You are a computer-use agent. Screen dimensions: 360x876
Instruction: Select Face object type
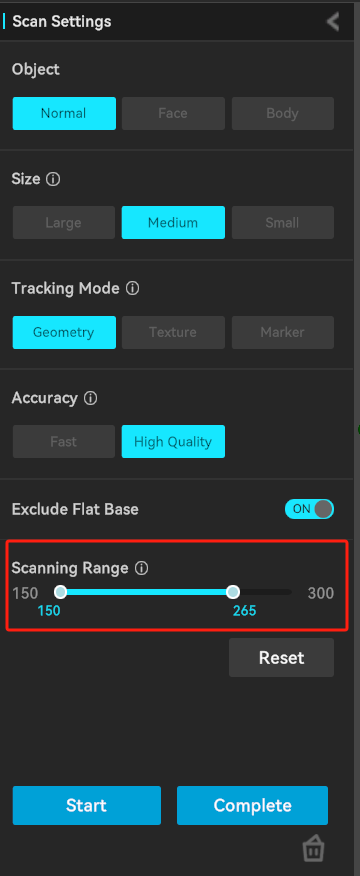coord(173,113)
